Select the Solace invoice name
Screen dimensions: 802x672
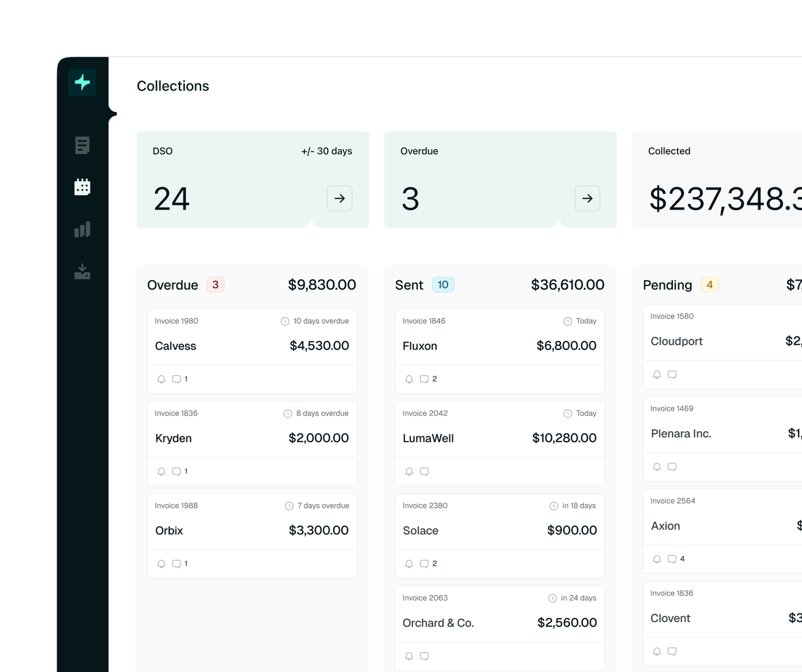point(420,531)
